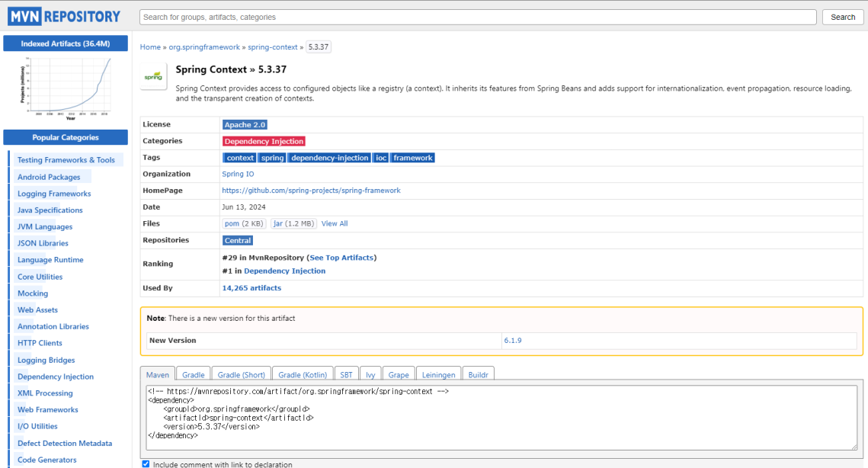
Task: Open See Top Artifacts link
Action: click(341, 258)
